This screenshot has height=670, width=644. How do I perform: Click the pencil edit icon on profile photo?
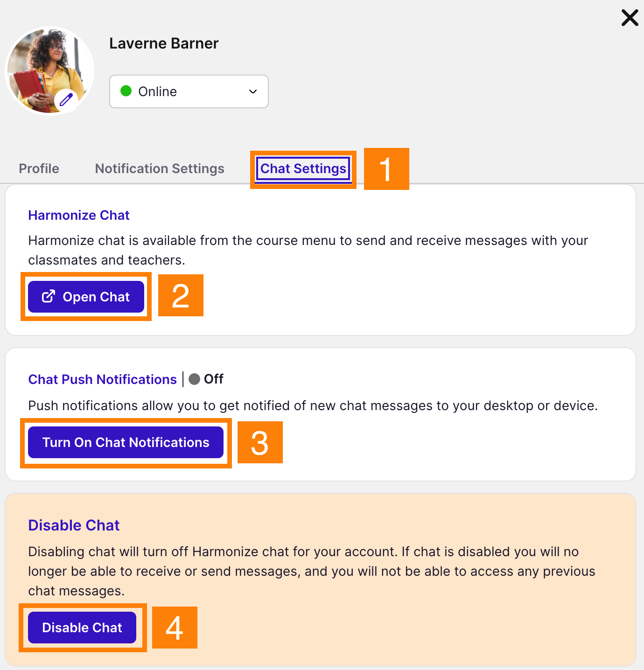pyautogui.click(x=66, y=99)
